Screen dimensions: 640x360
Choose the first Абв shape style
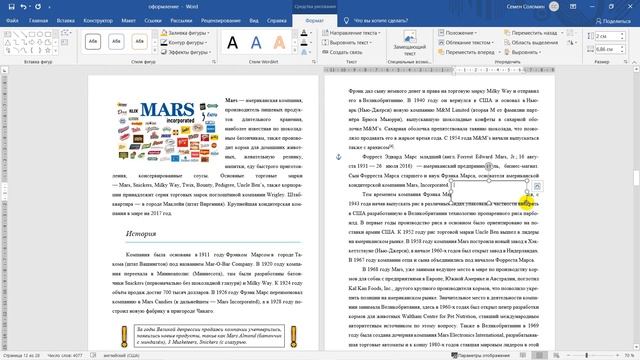pyautogui.click(x=93, y=42)
